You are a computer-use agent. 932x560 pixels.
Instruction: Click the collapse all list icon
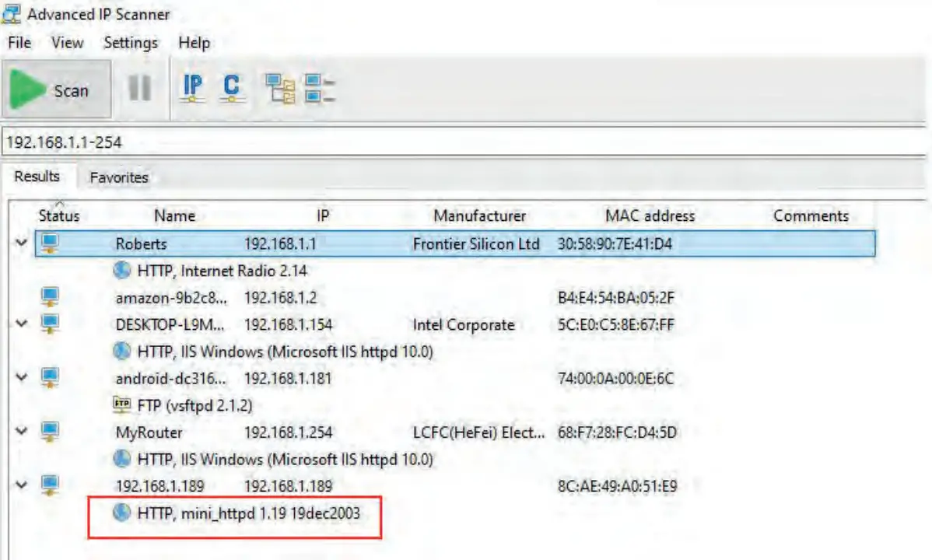click(320, 89)
